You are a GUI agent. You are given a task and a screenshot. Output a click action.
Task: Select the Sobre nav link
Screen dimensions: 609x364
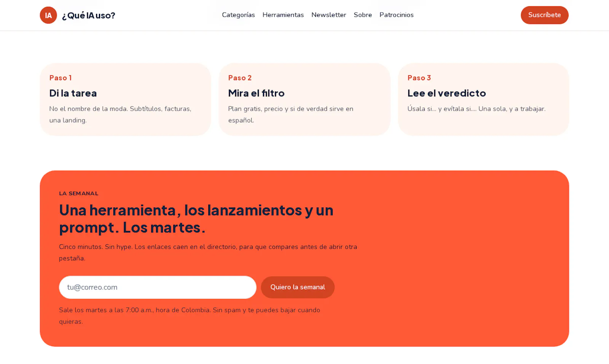click(363, 15)
